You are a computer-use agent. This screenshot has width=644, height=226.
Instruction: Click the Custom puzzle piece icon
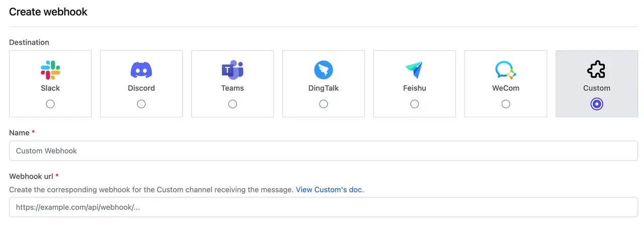pyautogui.click(x=597, y=70)
